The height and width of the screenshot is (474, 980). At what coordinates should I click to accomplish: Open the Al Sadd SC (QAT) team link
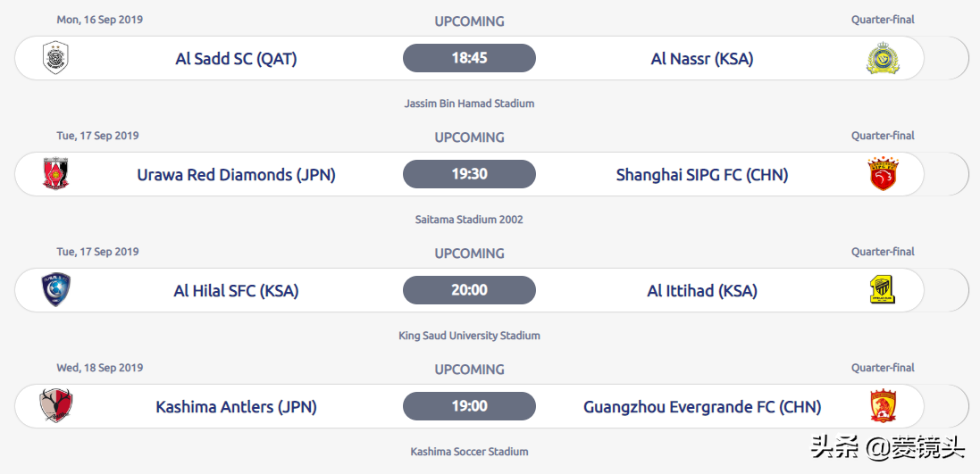236,59
